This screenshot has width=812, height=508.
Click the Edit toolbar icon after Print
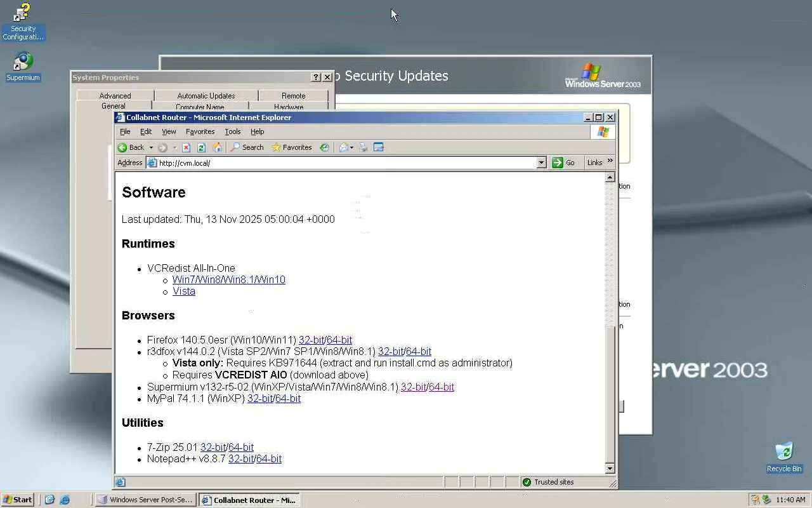click(x=379, y=147)
